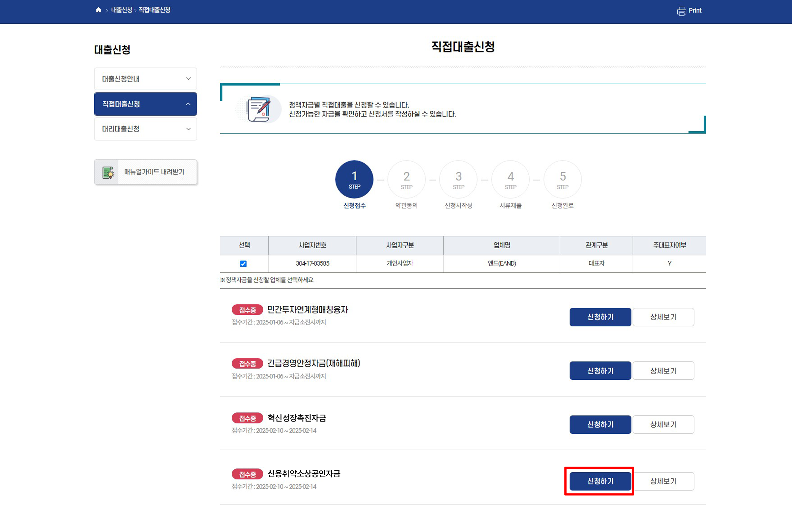Image resolution: width=792 pixels, height=532 pixels.
Task: Expand the 대출신청안내 menu chevron
Action: tap(188, 79)
